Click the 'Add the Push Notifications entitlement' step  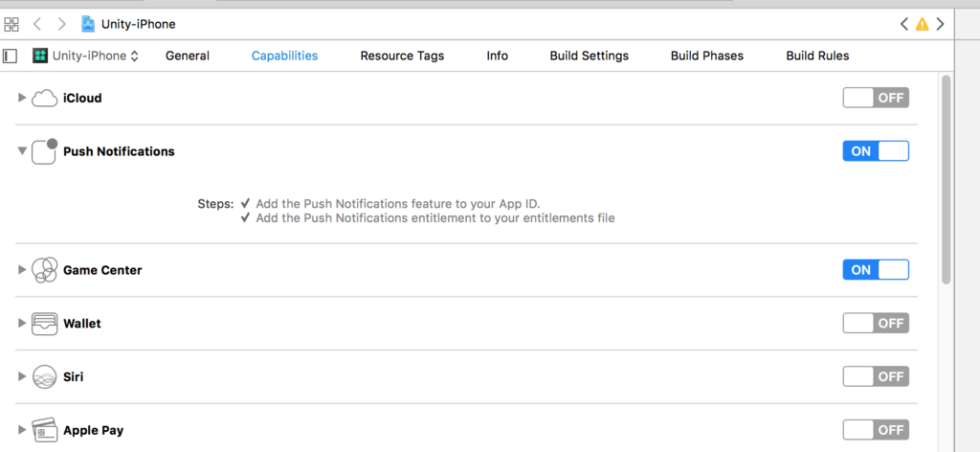[x=435, y=218]
